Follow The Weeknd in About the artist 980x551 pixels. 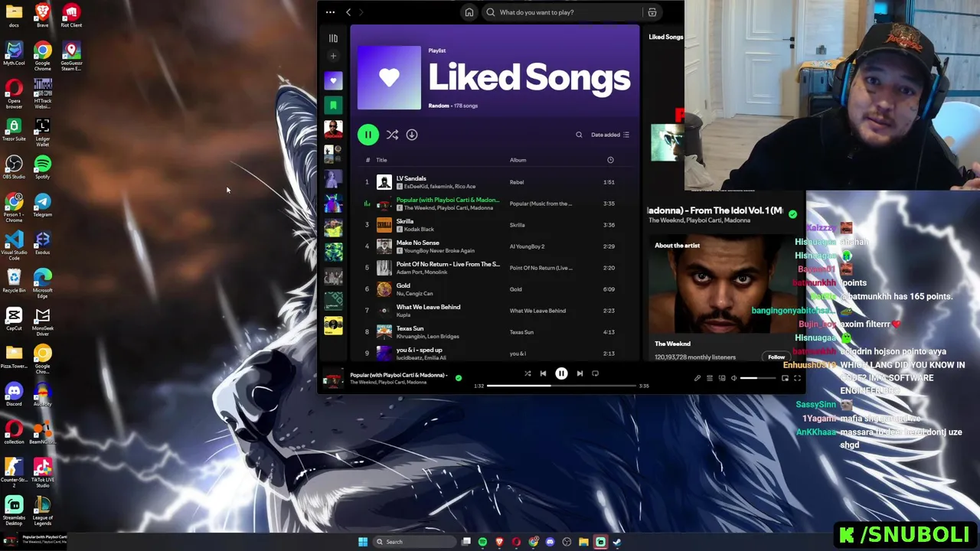click(x=776, y=357)
